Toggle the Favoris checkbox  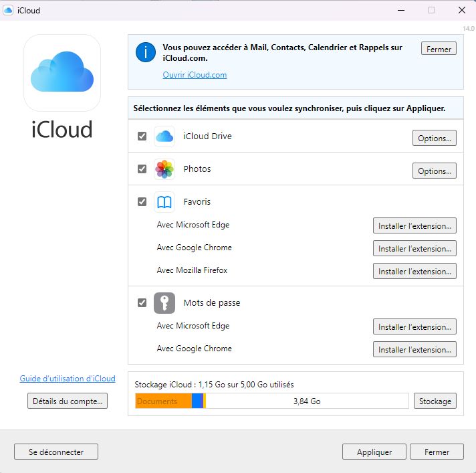142,202
